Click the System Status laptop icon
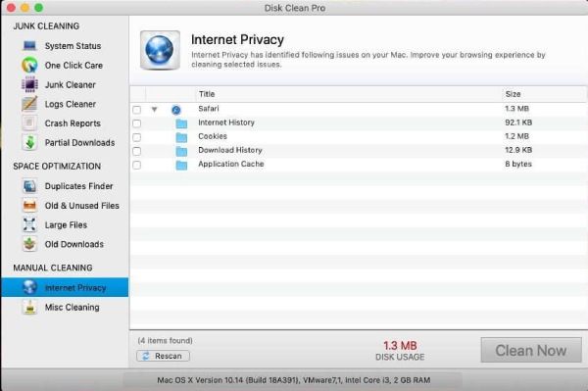Screen dimensions: 588x391 click(x=29, y=46)
